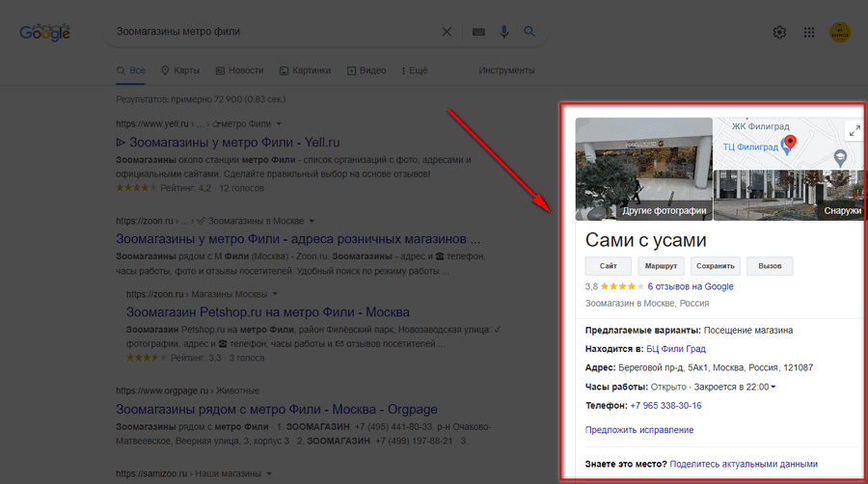Open the Инструменты search tools

[506, 70]
